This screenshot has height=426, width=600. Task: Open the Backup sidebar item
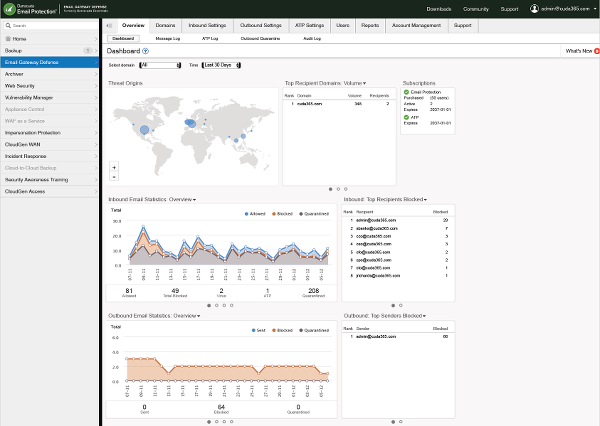(x=49, y=51)
